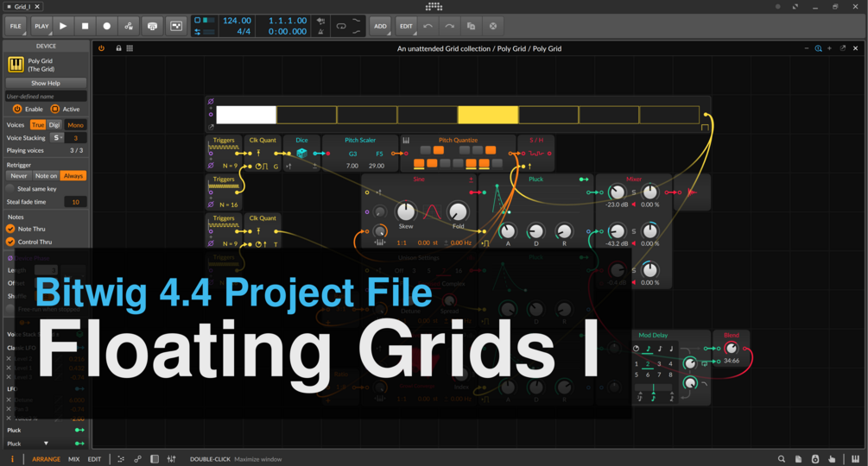This screenshot has width=868, height=466.
Task: Stop the transport
Action: (85, 26)
